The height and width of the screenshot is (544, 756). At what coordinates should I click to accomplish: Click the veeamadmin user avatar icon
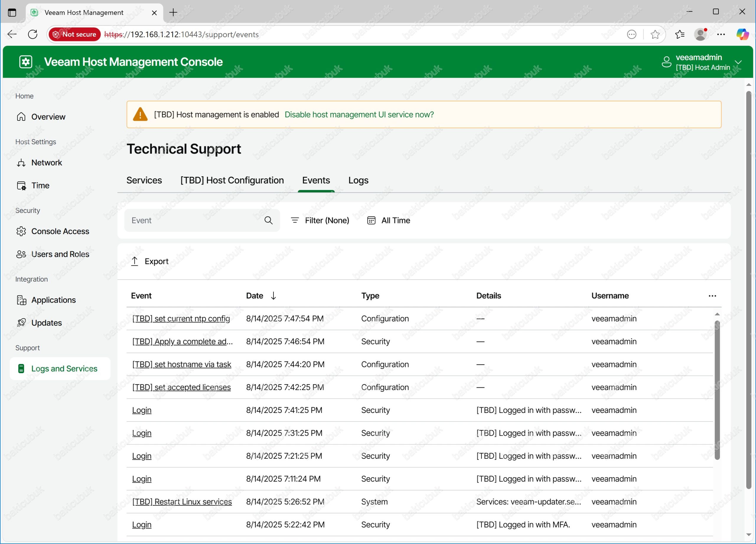tap(666, 62)
